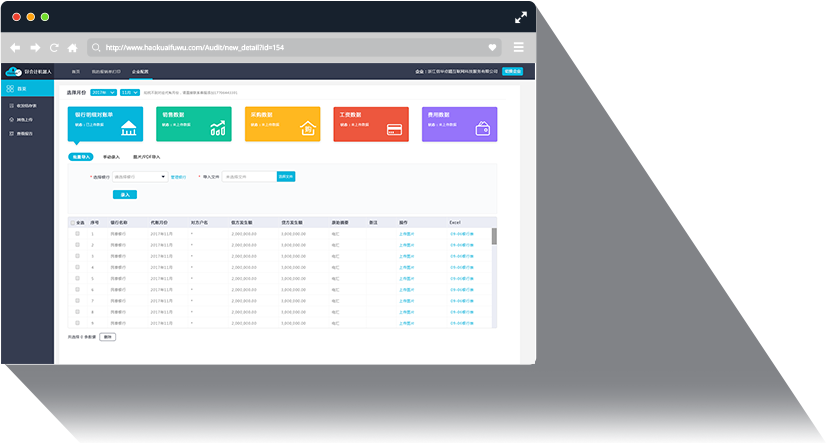This screenshot has height=443, width=826.
Task: Tick the select-all checkbox in the table header
Action: click(73, 223)
